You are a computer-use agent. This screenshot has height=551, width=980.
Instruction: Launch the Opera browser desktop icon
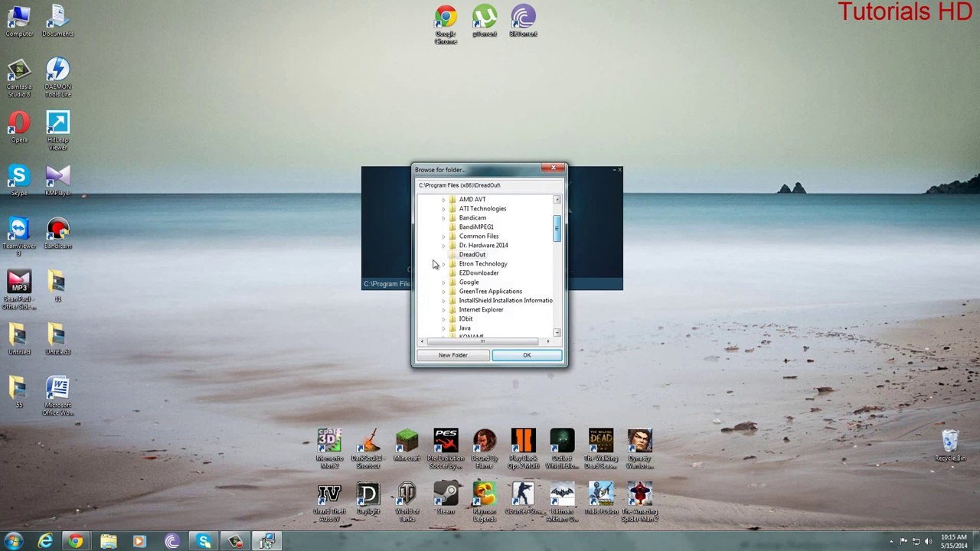coord(19,128)
